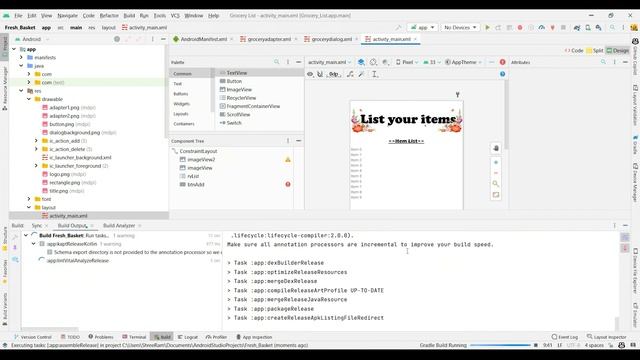Open the Logcat tool window
640x360 pixels.
tap(188, 337)
